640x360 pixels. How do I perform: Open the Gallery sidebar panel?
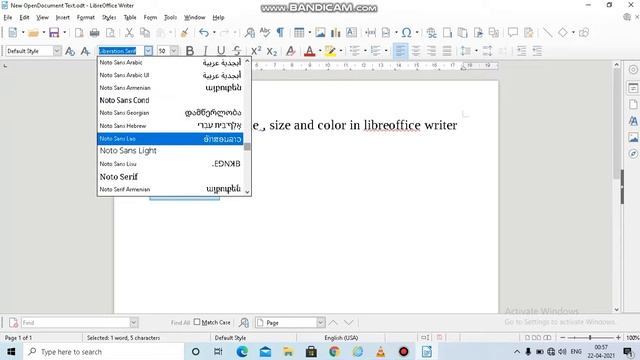633,137
